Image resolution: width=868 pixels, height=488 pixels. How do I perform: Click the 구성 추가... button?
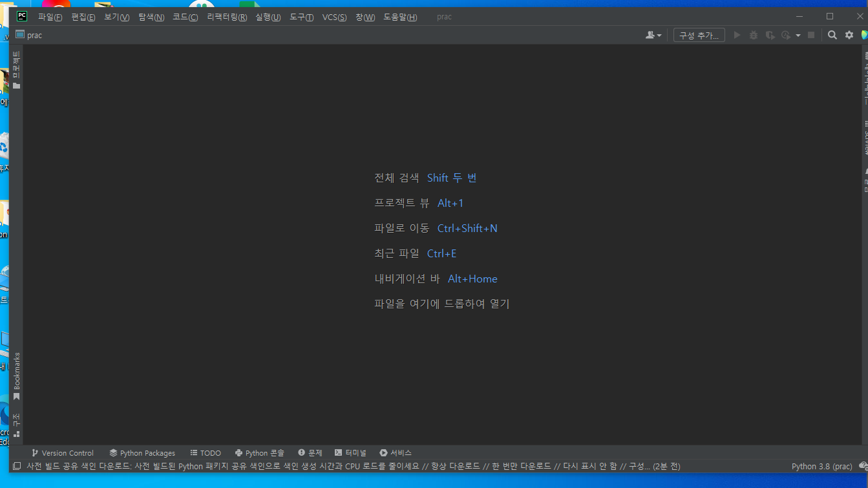pyautogui.click(x=699, y=35)
